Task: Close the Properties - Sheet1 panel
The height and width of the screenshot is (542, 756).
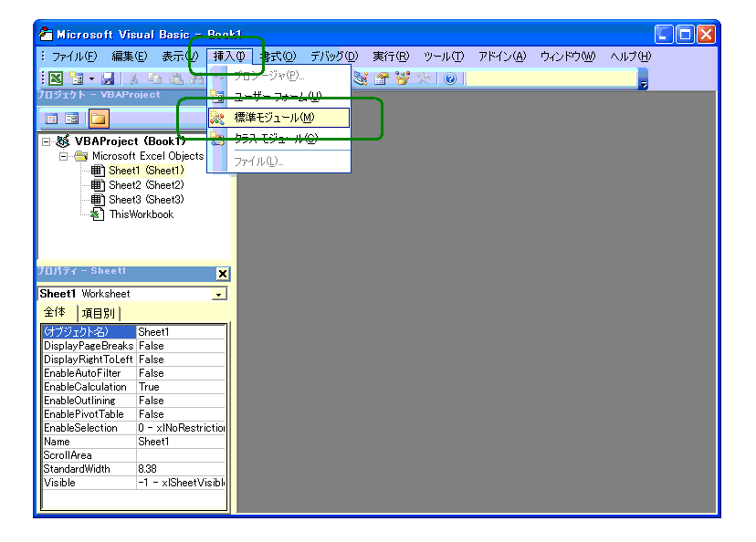Action: 222,274
